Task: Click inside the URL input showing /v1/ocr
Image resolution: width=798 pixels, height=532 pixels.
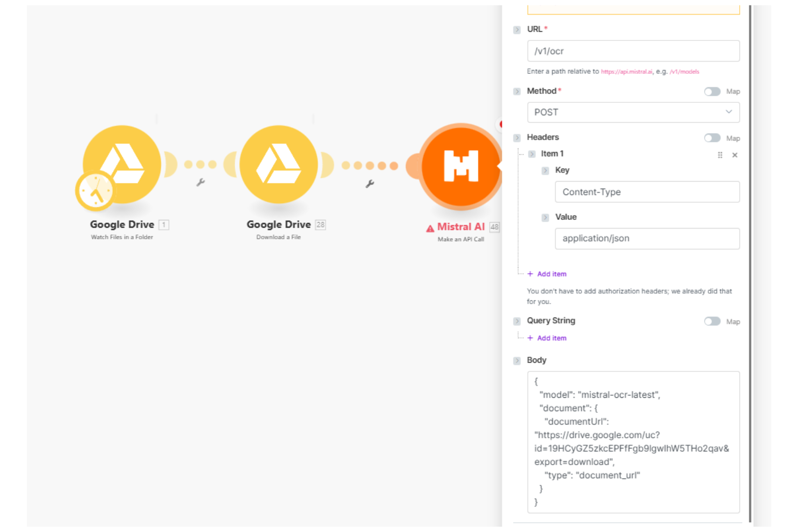Action: [x=634, y=51]
